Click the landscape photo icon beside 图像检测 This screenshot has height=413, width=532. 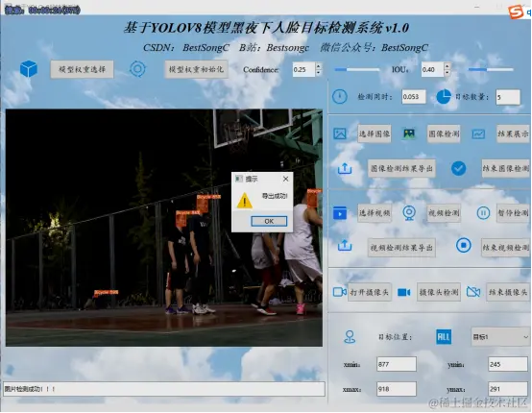409,134
